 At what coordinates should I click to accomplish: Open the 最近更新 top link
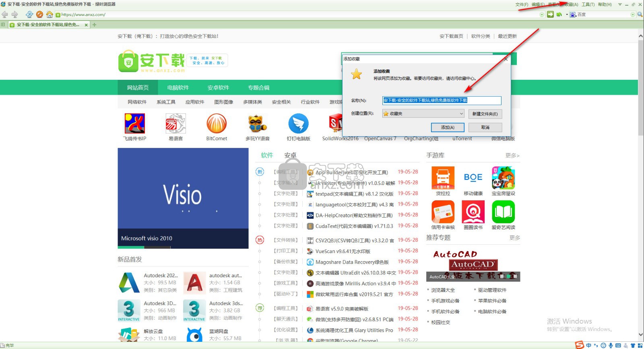[x=507, y=36]
